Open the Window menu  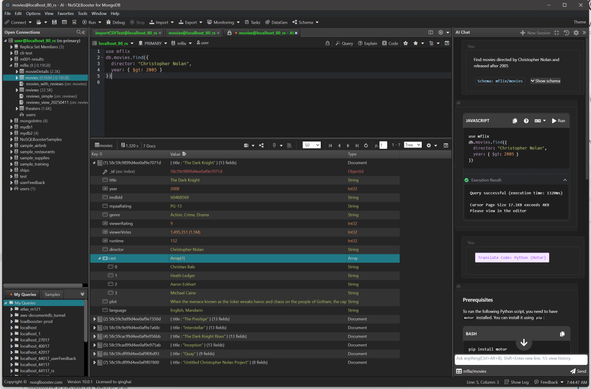[99, 14]
